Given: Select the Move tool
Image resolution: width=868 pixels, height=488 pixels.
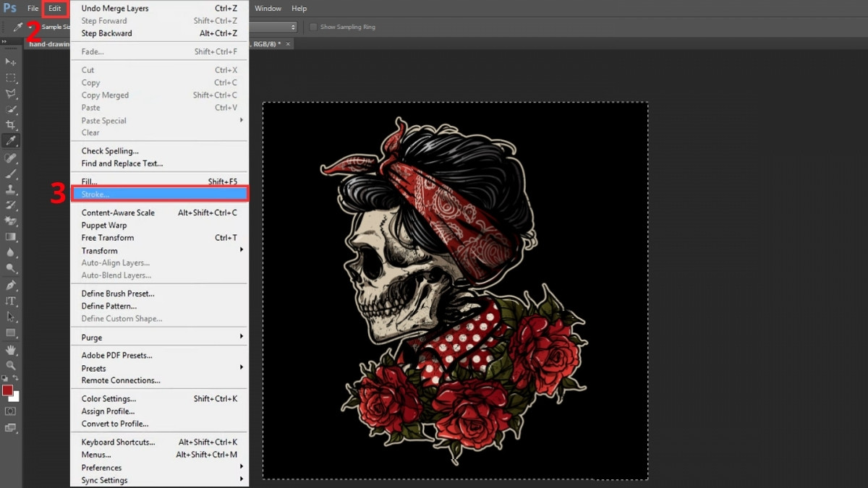Looking at the screenshot, I should (x=11, y=61).
